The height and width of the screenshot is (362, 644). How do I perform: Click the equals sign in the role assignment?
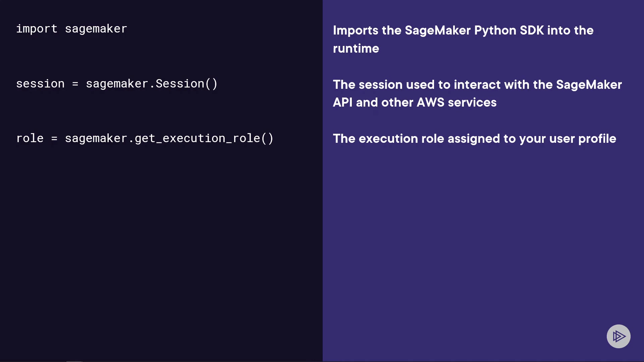click(x=54, y=138)
